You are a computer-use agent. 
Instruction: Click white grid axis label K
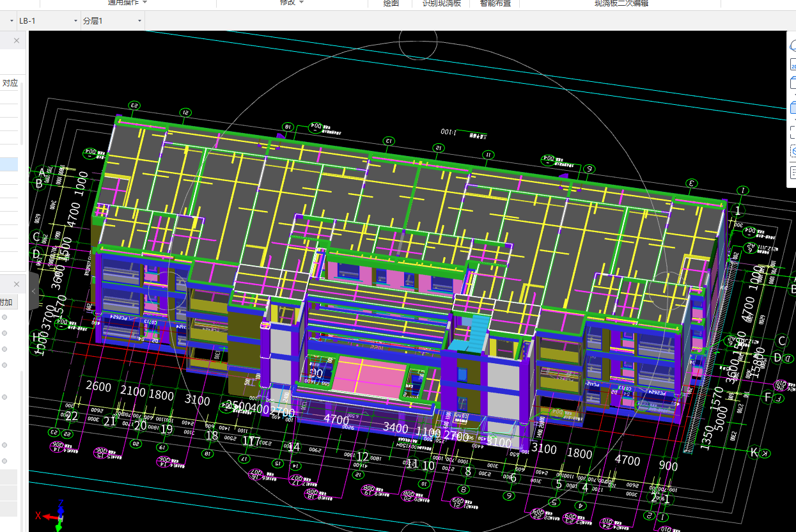point(754,453)
